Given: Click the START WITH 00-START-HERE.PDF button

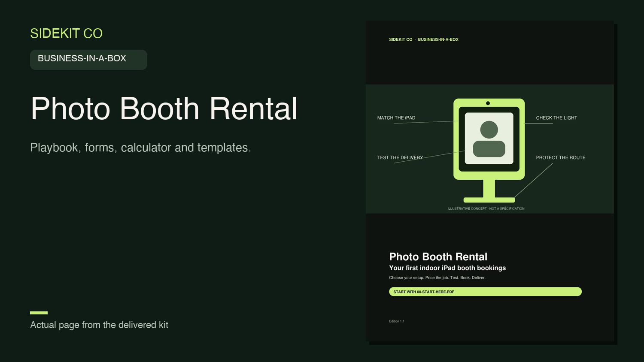Looking at the screenshot, I should point(485,292).
